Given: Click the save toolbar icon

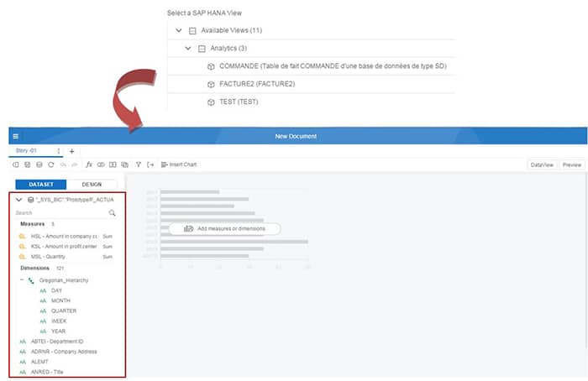Looking at the screenshot, I should [x=28, y=164].
